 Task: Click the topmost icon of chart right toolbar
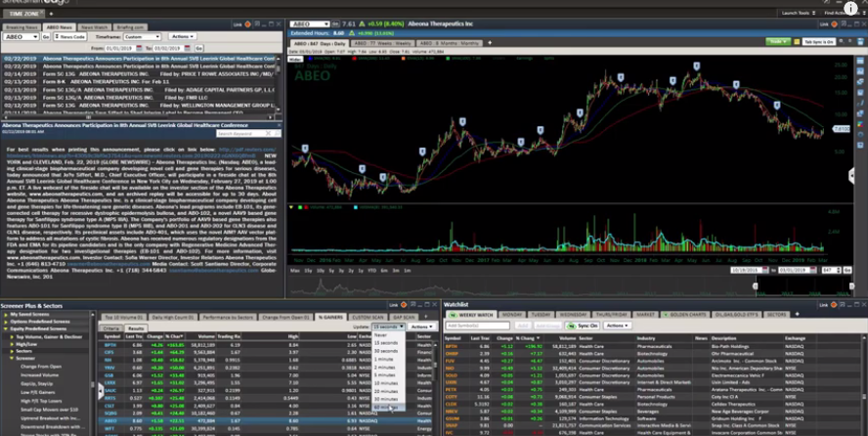pos(860,61)
